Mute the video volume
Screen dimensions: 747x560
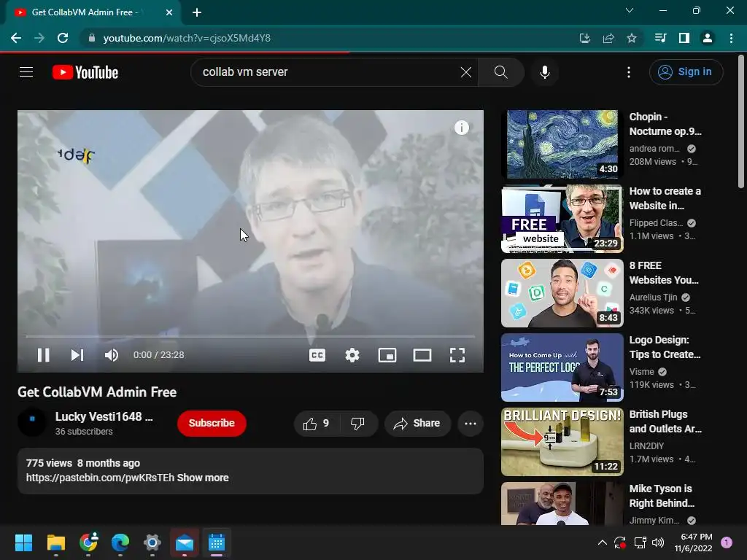pos(112,355)
